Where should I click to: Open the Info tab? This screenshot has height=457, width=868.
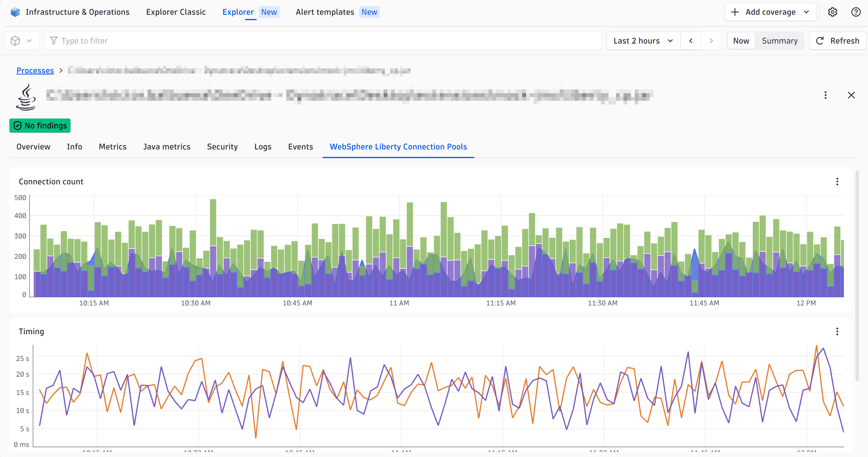pyautogui.click(x=74, y=147)
